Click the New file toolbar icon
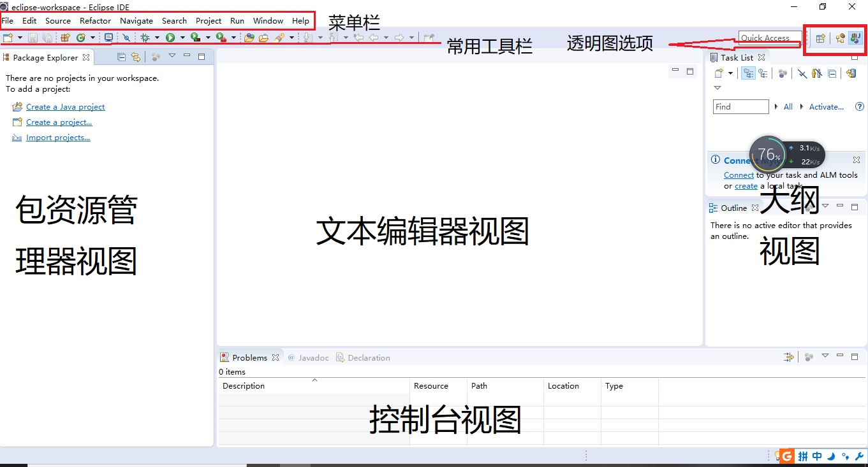 (8, 38)
